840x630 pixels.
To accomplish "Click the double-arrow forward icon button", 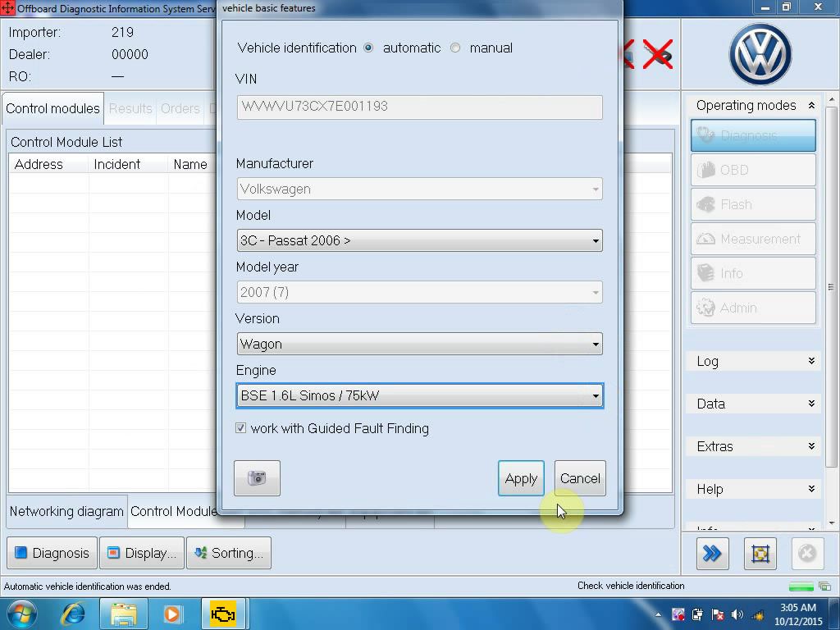I will point(713,554).
